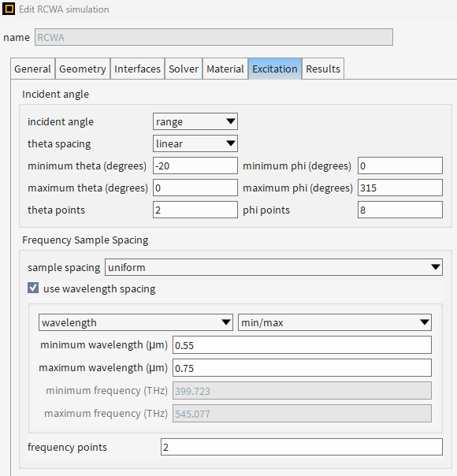Click the minimum theta field
The image size is (457, 476).
[195, 165]
